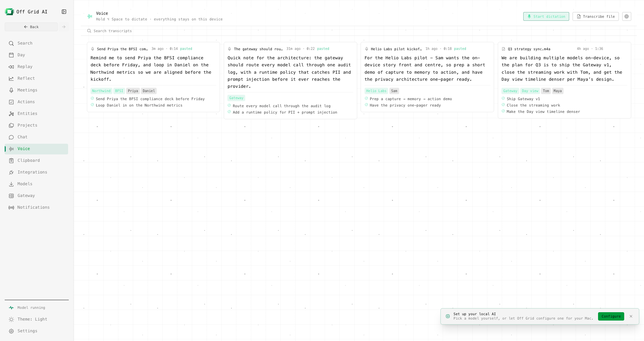Check off Send Priya the BFSI compliance deck

click(x=92, y=98)
